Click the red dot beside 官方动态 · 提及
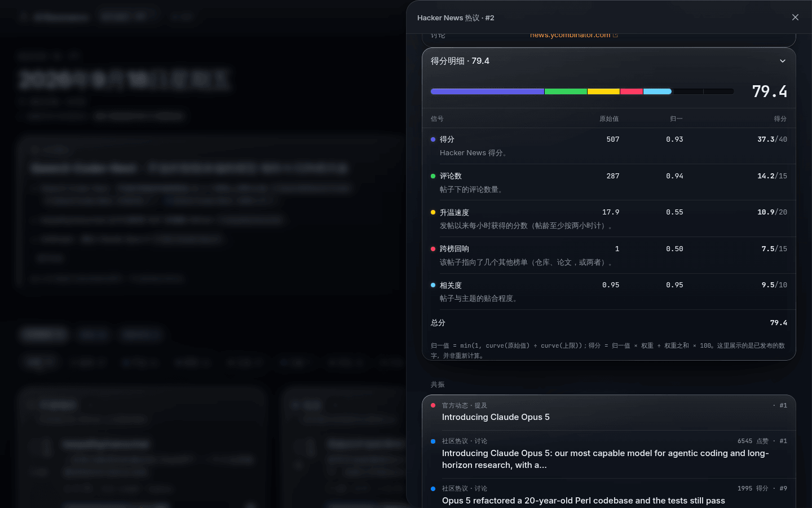 pos(433,405)
